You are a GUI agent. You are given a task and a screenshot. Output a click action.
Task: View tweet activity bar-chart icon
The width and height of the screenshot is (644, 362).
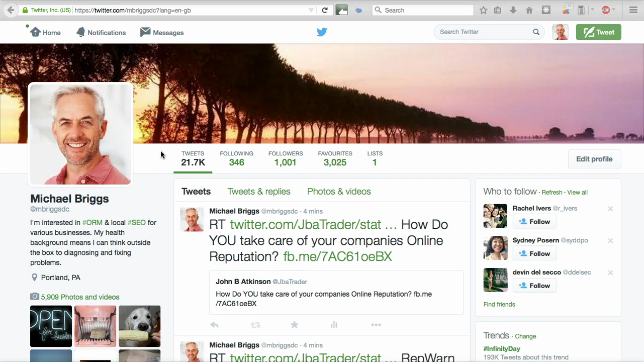(x=334, y=325)
